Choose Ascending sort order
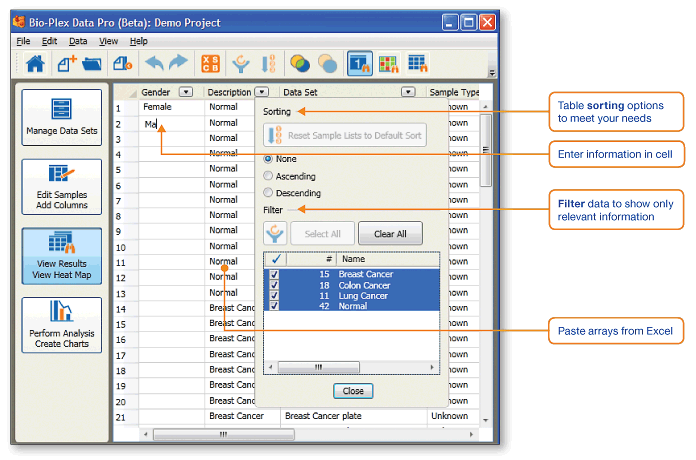Image resolution: width=696 pixels, height=460 pixels. point(268,176)
